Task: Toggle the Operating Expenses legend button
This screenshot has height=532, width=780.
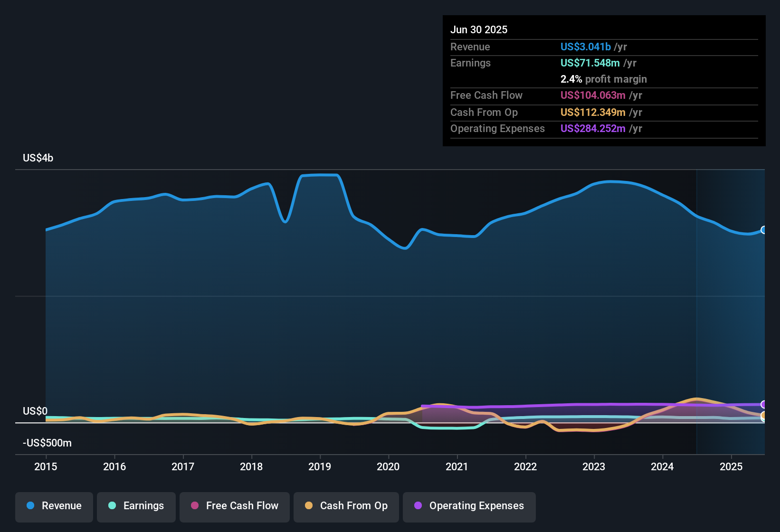Action: coord(469,507)
